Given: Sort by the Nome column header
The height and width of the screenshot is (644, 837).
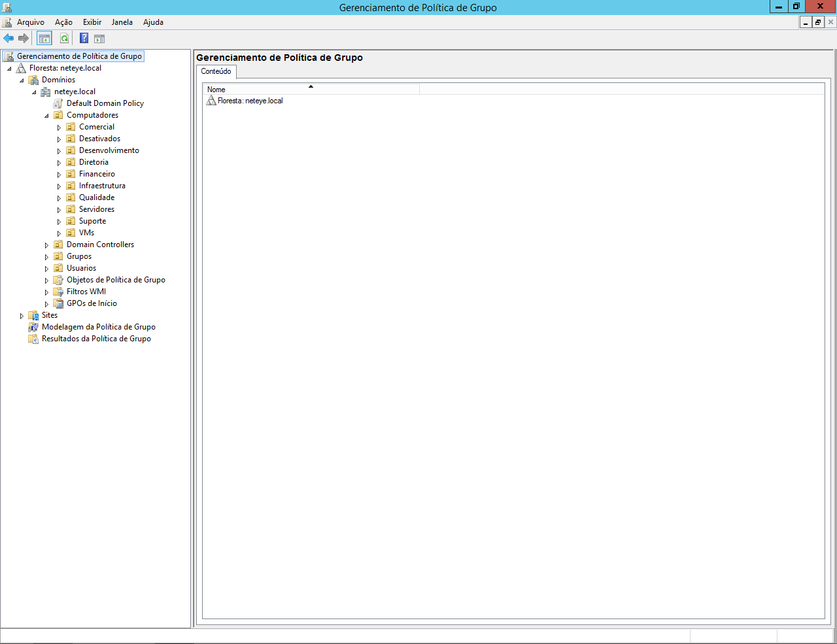Looking at the screenshot, I should point(311,90).
